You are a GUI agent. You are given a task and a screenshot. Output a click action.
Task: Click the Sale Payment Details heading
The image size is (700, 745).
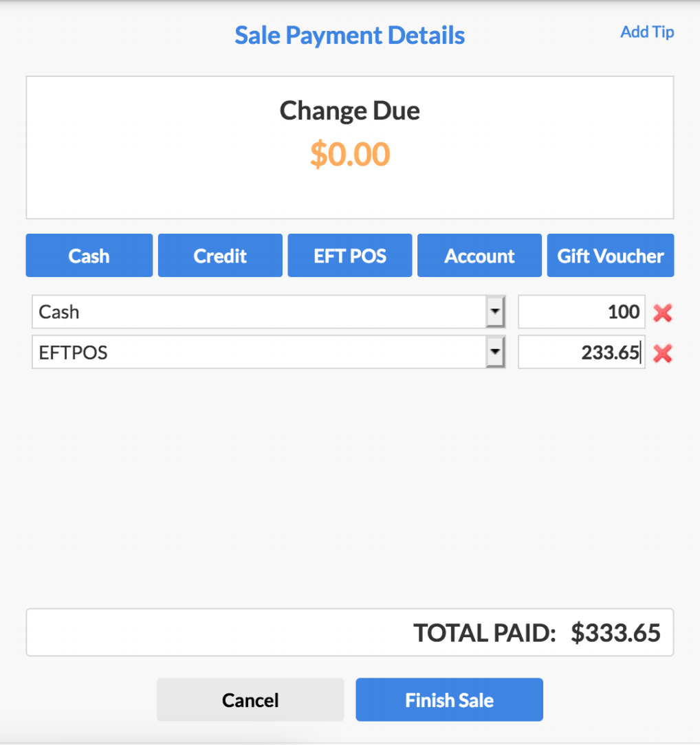(x=349, y=35)
